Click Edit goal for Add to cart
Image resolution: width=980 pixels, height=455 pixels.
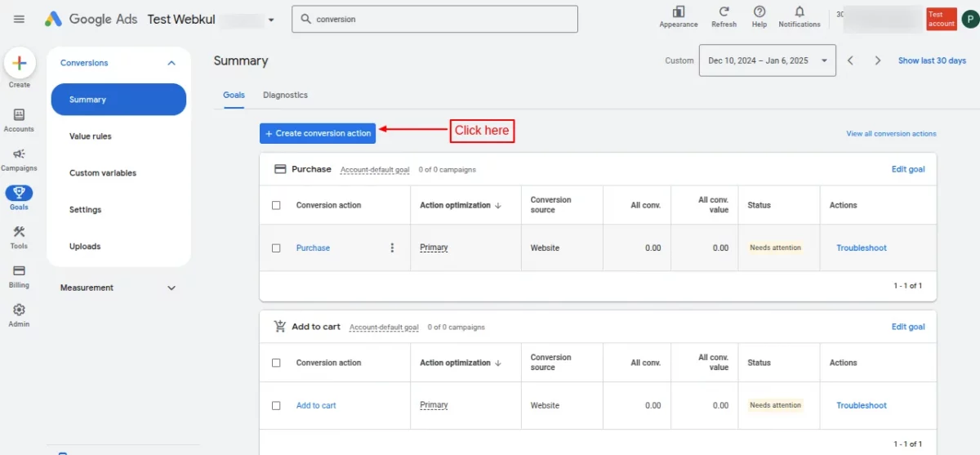[908, 327]
